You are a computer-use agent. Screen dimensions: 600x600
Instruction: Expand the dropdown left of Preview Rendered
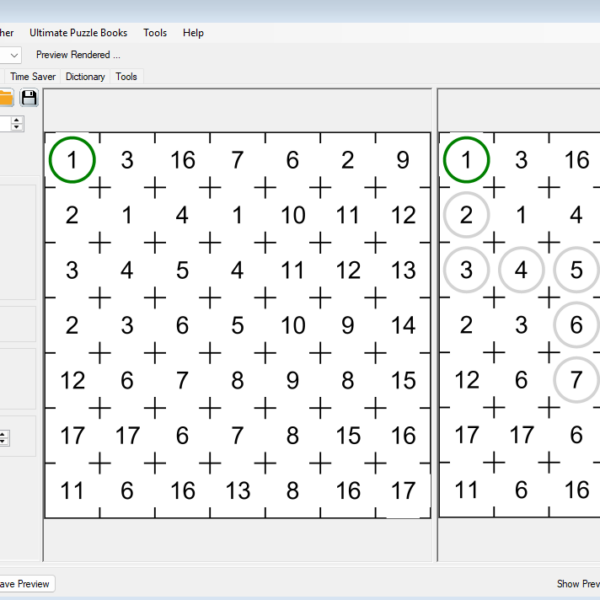tap(14, 55)
